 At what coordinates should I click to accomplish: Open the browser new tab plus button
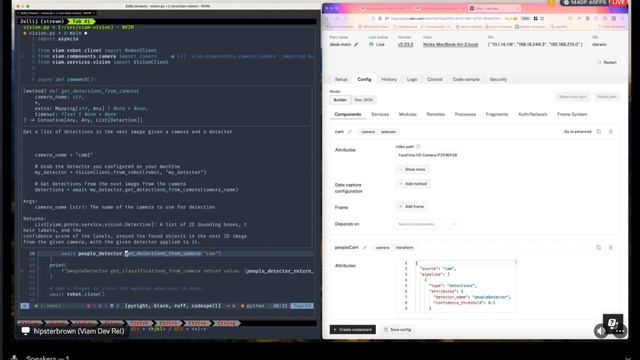tap(526, 8)
